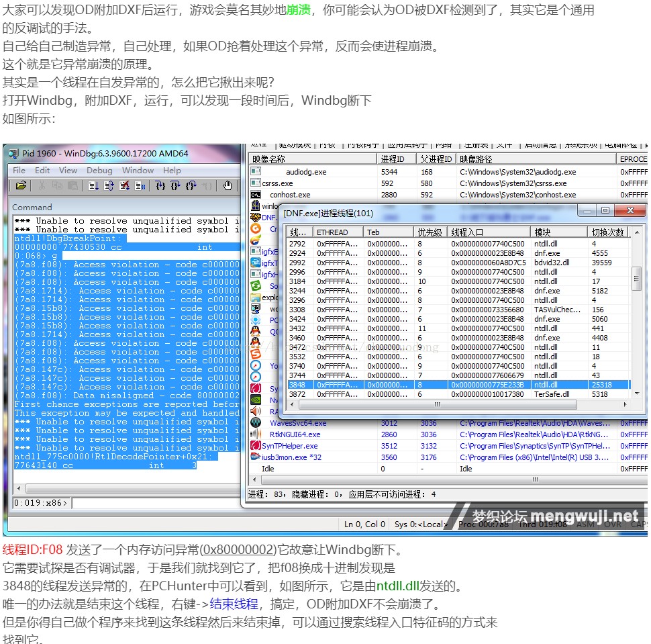Viewport: 651px width, 644px height.
Task: Click the Step Over icon in WinDbg
Action: tap(176, 186)
